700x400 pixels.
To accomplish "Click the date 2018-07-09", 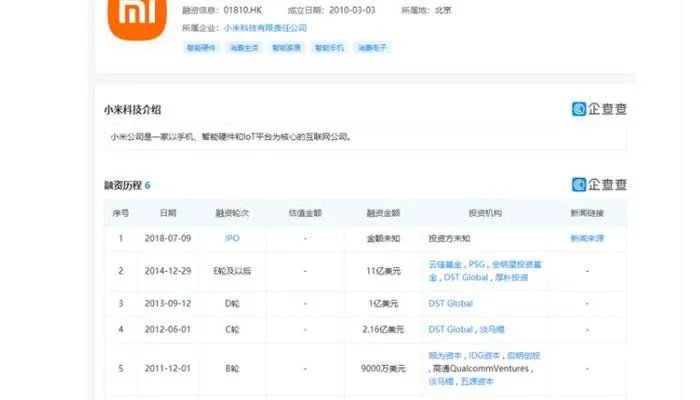I will 168,238.
